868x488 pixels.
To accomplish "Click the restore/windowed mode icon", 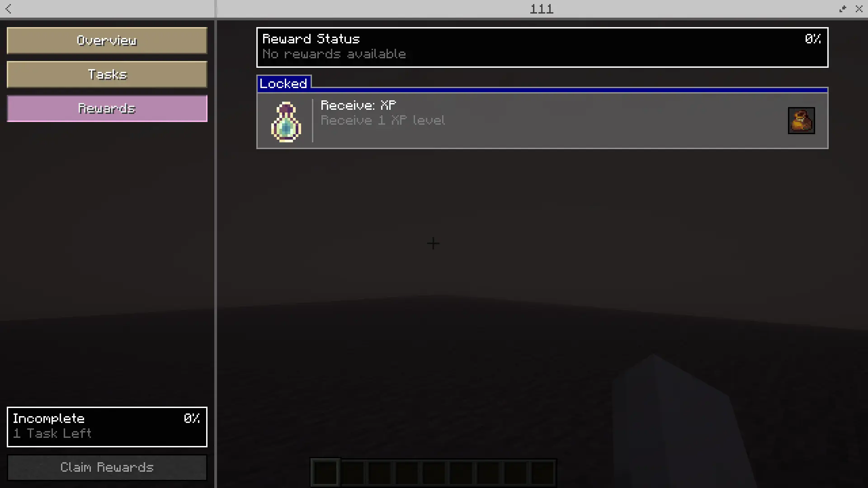I will tap(843, 8).
